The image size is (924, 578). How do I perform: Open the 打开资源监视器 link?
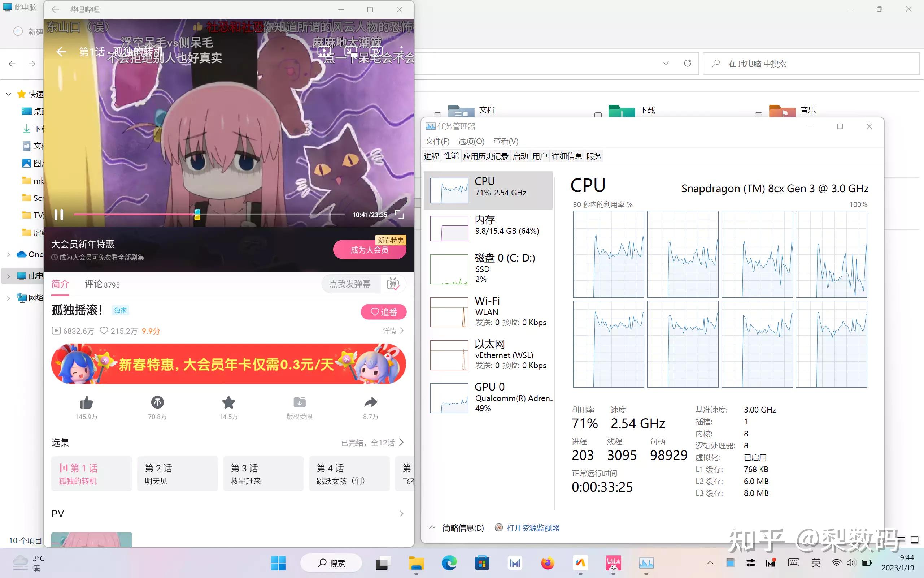[532, 528]
